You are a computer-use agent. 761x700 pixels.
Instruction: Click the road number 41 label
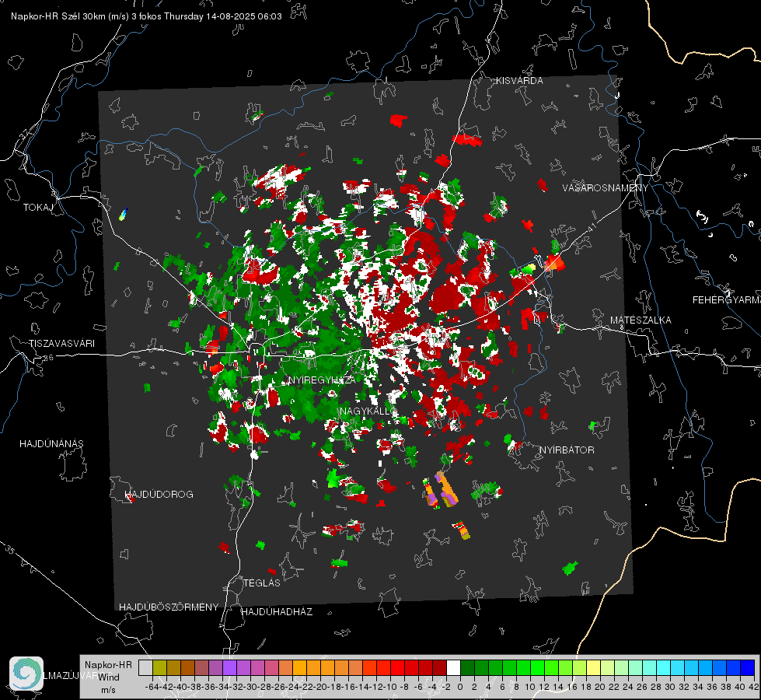click(591, 227)
